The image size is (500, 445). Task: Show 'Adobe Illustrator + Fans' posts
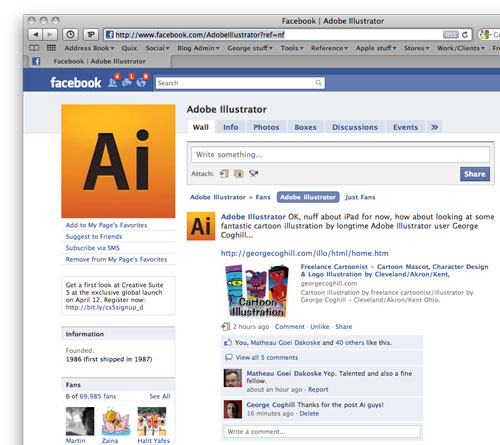[x=230, y=197]
